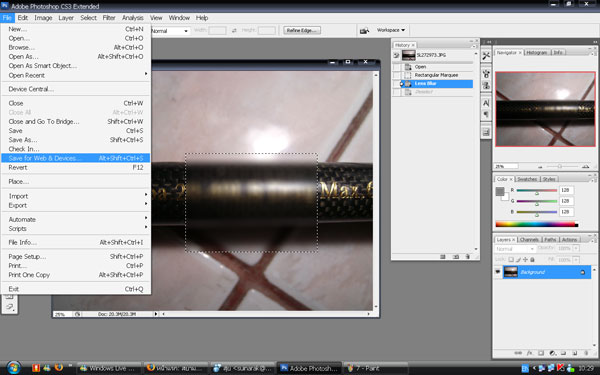This screenshot has height=375, width=600.
Task: Set history brush source to SL272973.JPG snapshot
Action: tap(397, 55)
